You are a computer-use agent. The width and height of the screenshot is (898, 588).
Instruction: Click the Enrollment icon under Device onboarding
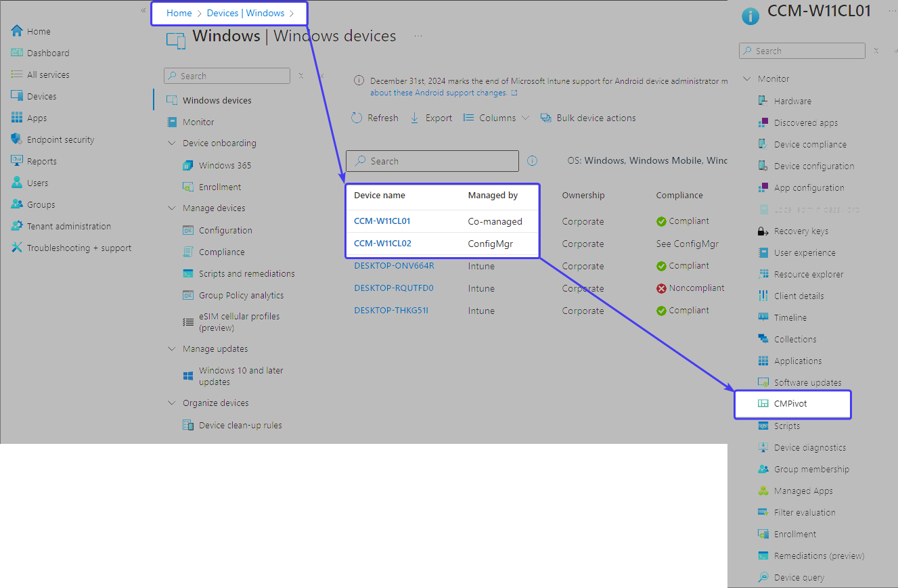[188, 187]
